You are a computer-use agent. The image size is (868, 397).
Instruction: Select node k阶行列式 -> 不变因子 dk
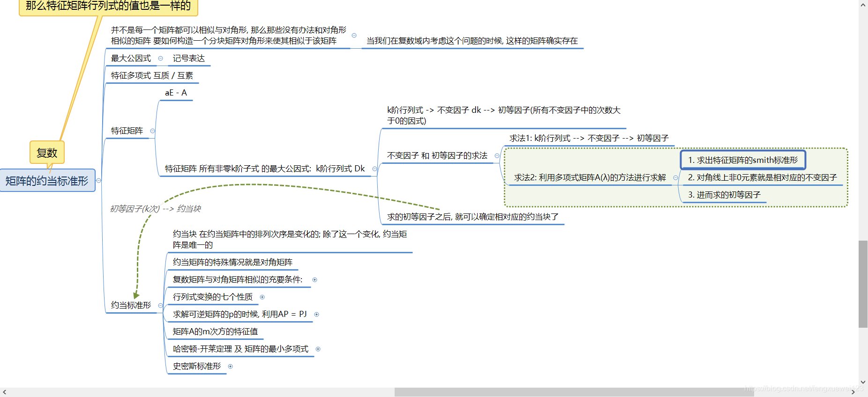(x=504, y=116)
